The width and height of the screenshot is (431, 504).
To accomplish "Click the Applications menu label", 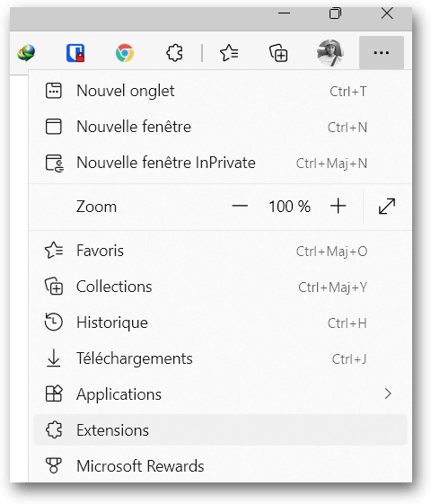I will [119, 394].
